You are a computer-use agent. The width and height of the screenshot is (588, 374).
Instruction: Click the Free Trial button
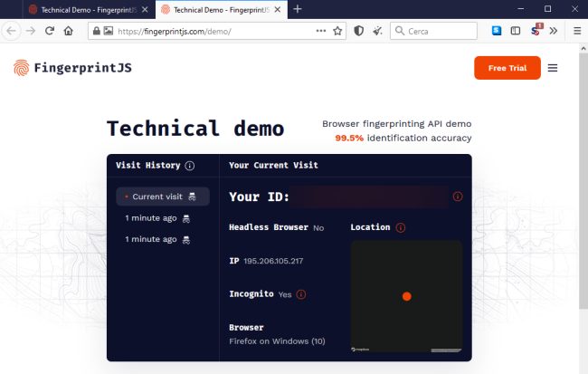point(507,68)
